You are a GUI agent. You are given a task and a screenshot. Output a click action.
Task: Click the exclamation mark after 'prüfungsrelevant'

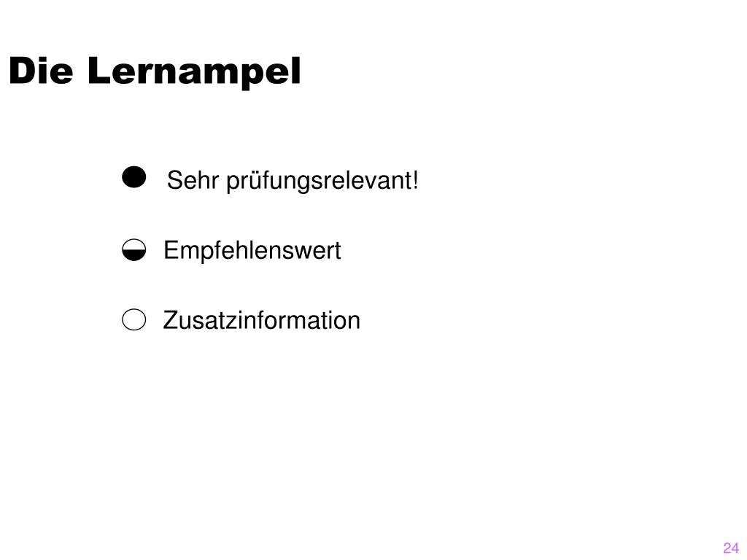pyautogui.click(x=415, y=180)
